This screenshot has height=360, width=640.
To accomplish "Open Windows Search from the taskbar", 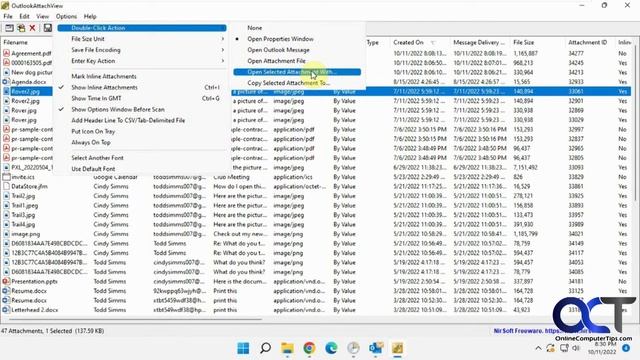I will (265, 348).
